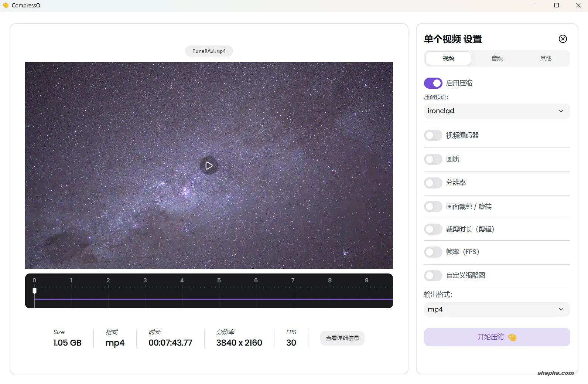The width and height of the screenshot is (588, 384).
Task: Play the PureRAW.mp4 video preview
Action: pyautogui.click(x=209, y=166)
